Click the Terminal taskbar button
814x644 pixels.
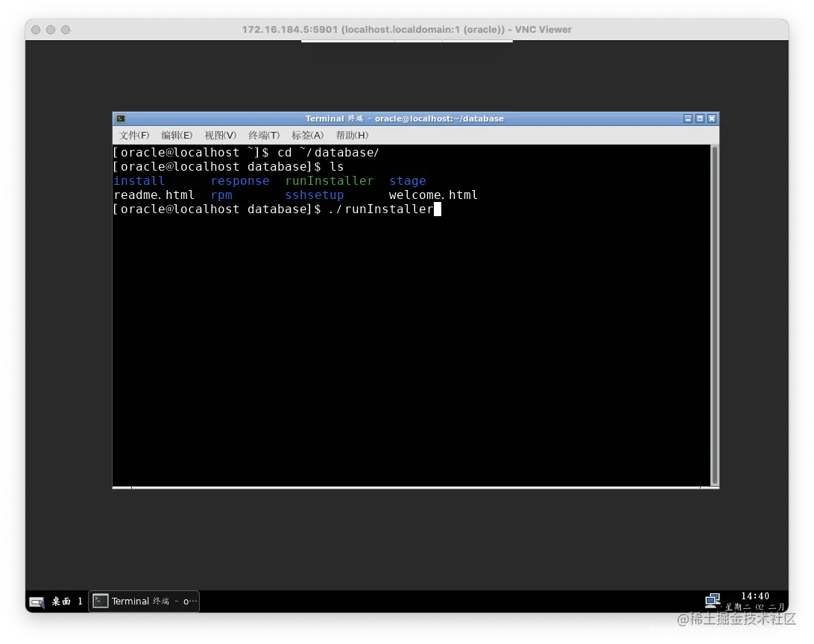tap(145, 601)
